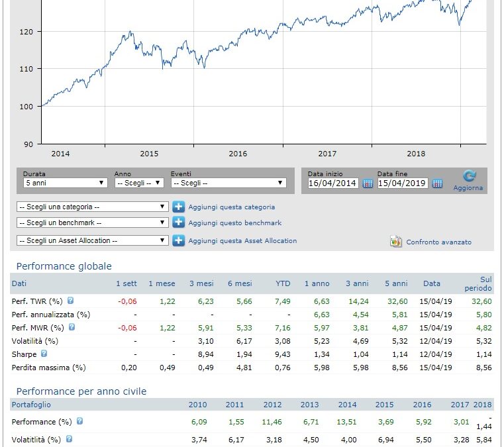
Task: Open the Scegli un Asset Allocation dropdown
Action: (x=92, y=240)
